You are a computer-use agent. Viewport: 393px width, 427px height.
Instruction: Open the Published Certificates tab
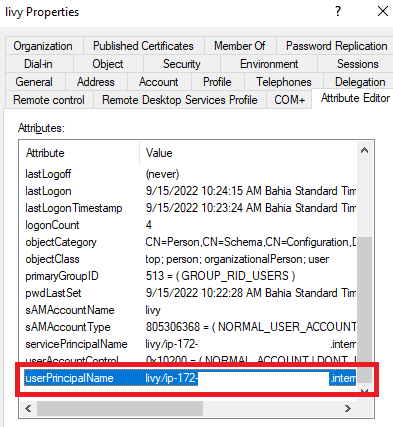pos(143,46)
